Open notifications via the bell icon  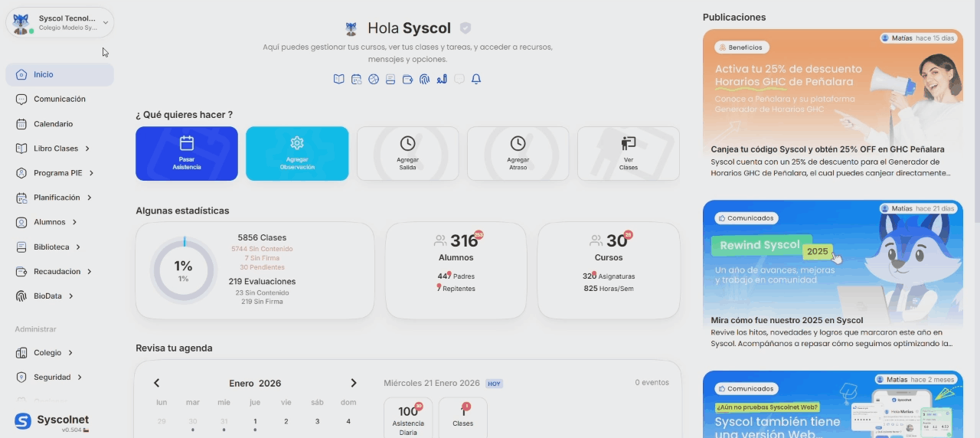[x=476, y=79]
